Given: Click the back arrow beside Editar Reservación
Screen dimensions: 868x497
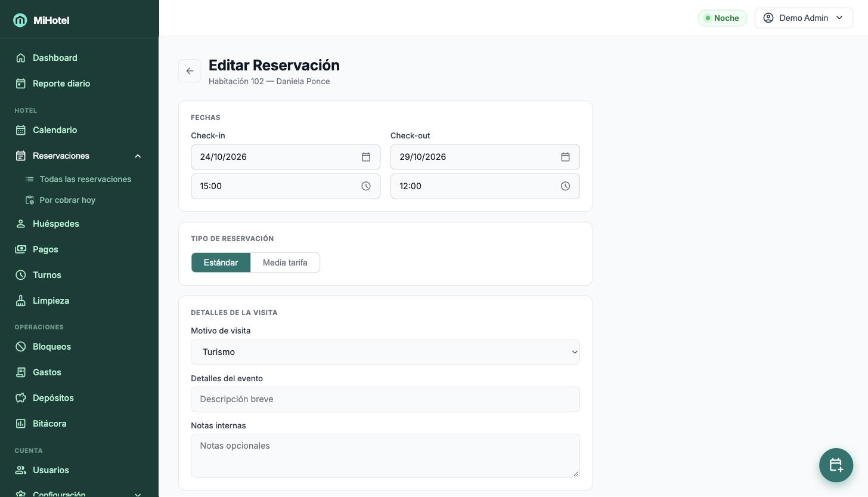Looking at the screenshot, I should [190, 71].
